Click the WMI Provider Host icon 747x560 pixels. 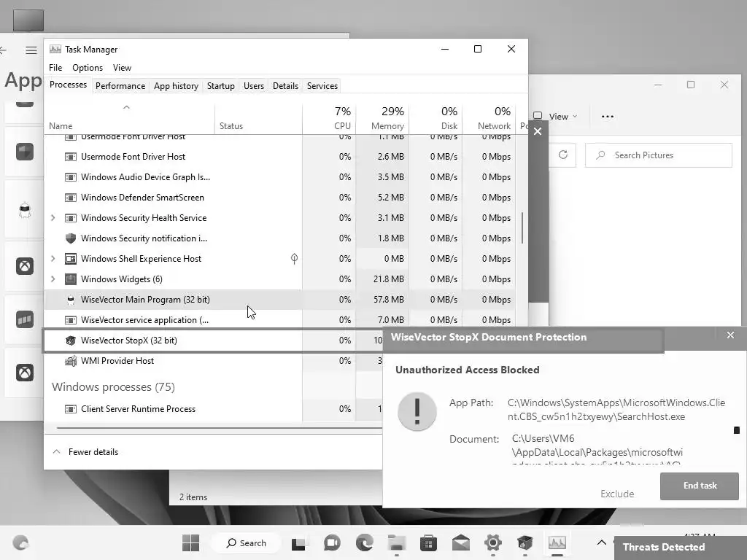[x=71, y=361]
